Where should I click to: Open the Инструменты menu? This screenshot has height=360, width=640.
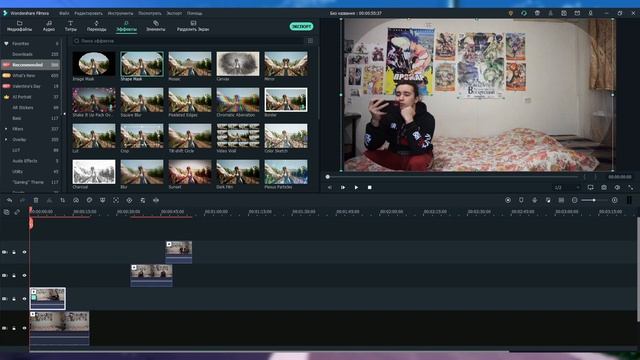(120, 13)
